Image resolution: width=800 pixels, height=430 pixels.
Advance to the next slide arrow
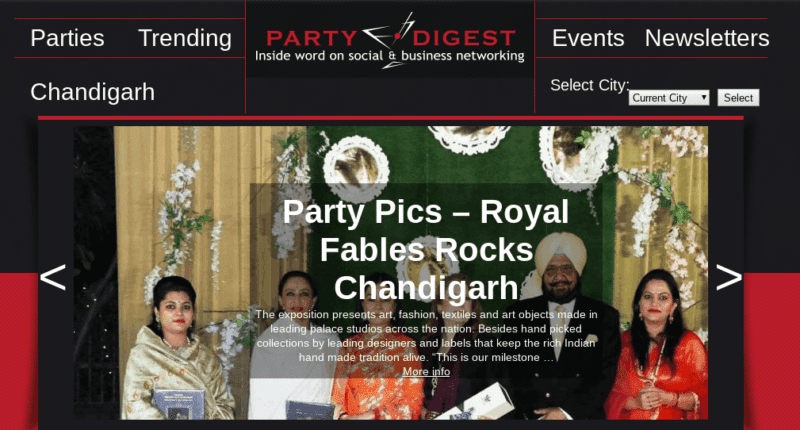[x=729, y=277]
